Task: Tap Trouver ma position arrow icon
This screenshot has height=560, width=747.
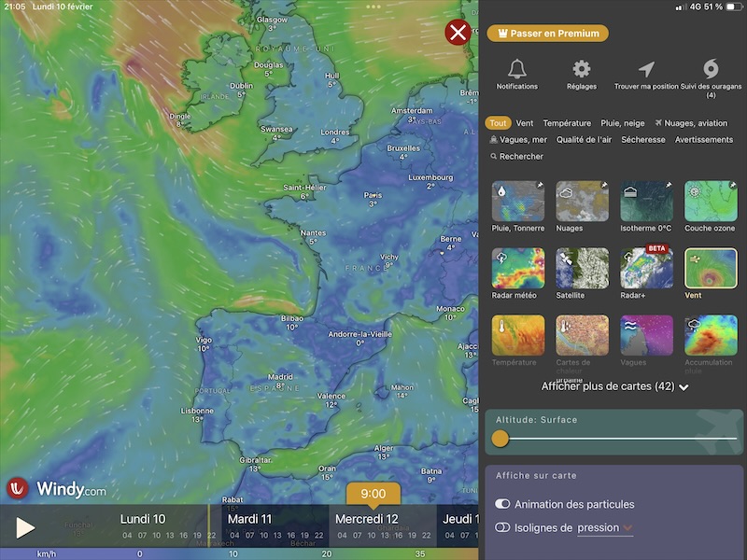Action: click(646, 70)
